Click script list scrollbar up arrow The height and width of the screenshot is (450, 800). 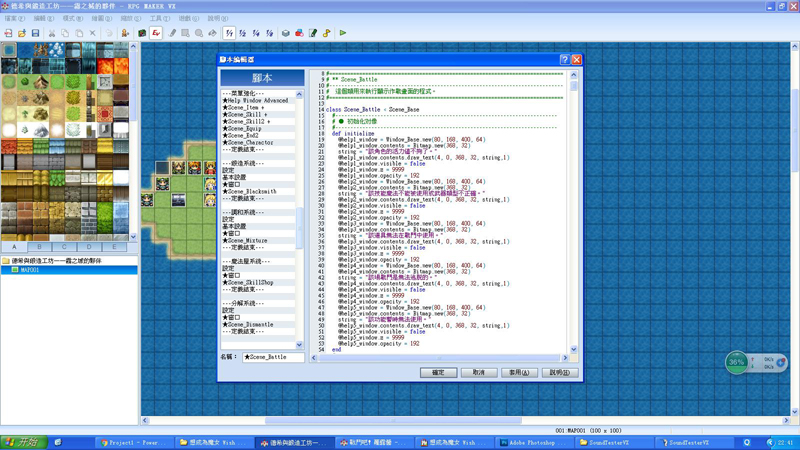click(x=299, y=94)
